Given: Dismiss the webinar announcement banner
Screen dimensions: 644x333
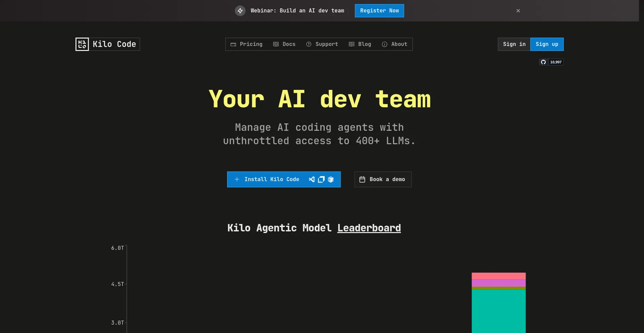Looking at the screenshot, I should click(x=518, y=11).
